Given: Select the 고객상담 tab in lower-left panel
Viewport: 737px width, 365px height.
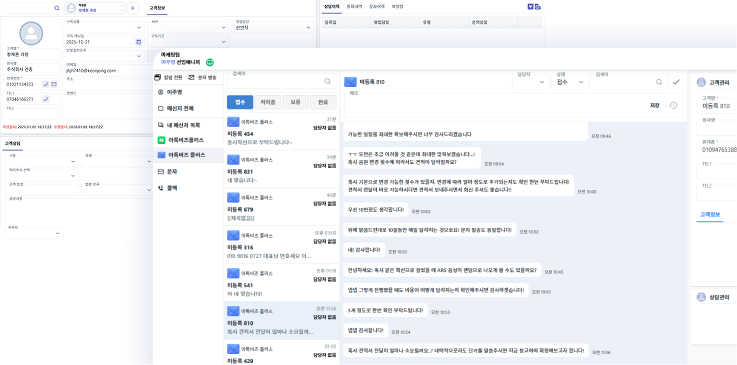Looking at the screenshot, I should [x=13, y=143].
